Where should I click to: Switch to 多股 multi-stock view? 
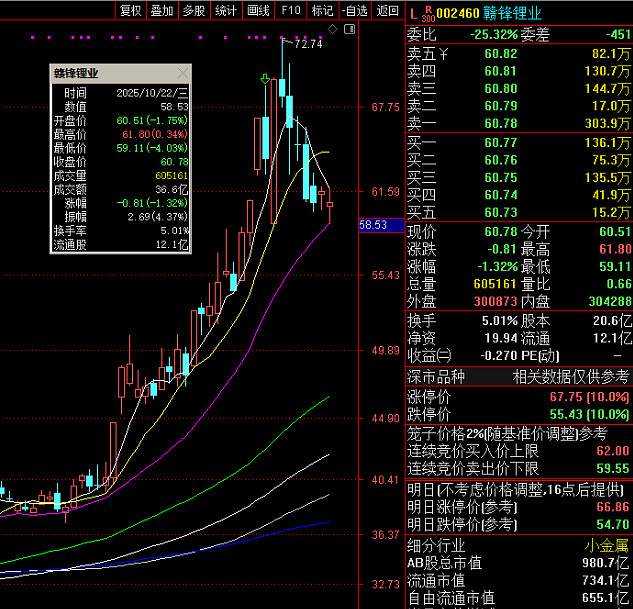coord(194,10)
